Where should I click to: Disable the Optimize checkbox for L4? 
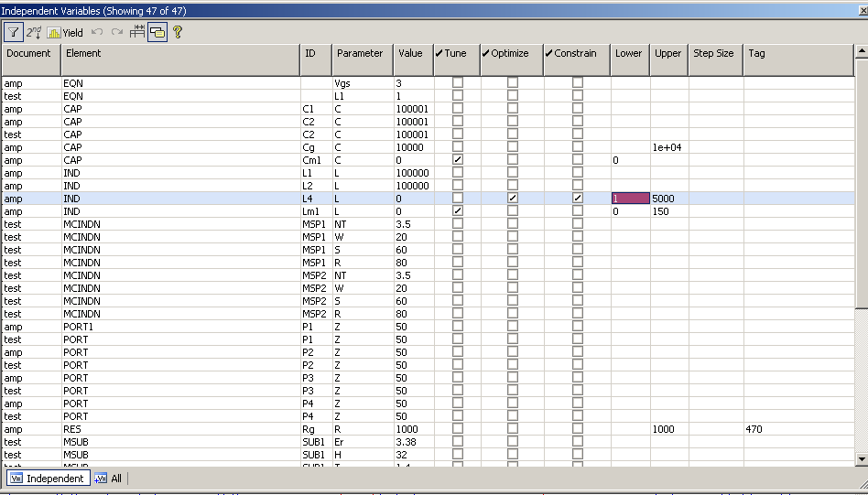tap(513, 198)
